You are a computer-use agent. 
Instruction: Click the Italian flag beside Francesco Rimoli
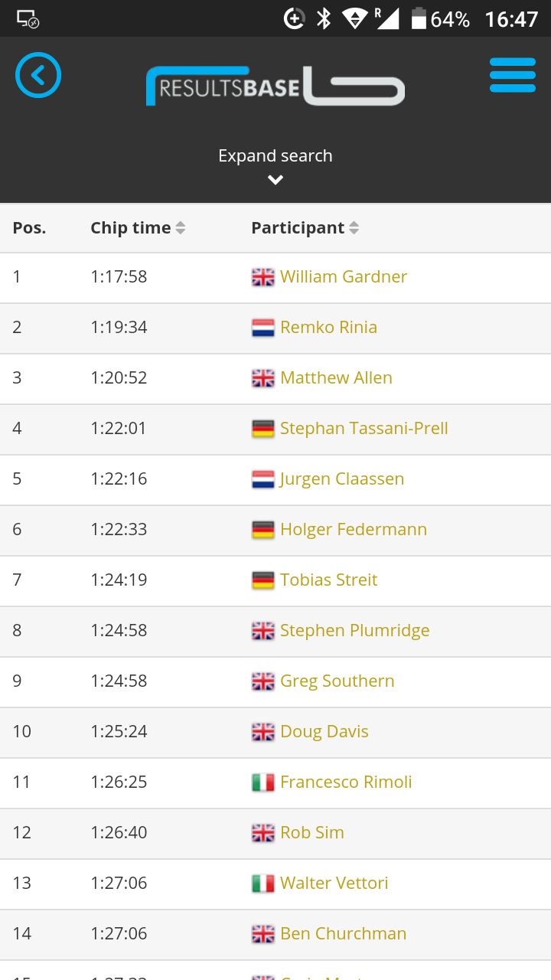click(262, 782)
